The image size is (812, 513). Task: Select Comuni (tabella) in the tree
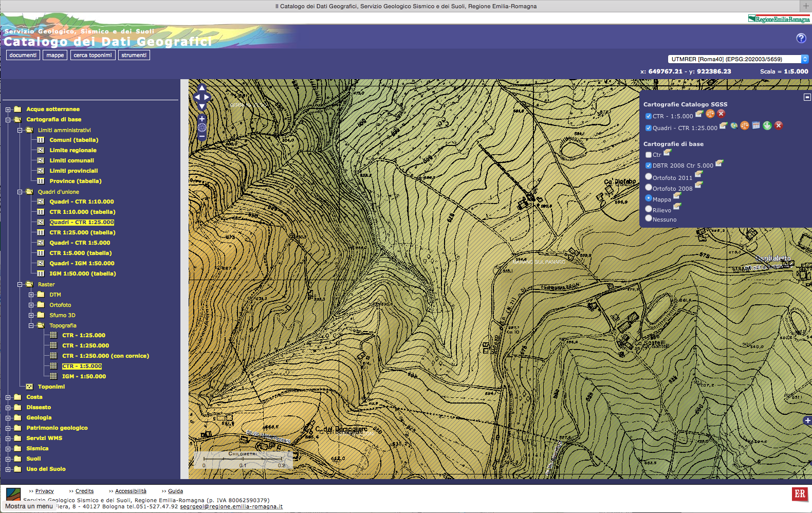coord(74,140)
